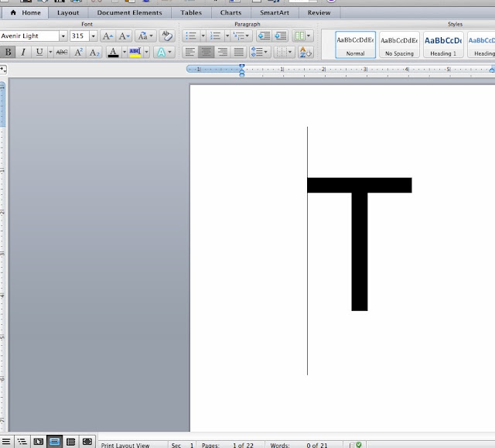Viewport: 495px width, 448px height.
Task: Apply the yellow text highlight color
Action: [135, 52]
